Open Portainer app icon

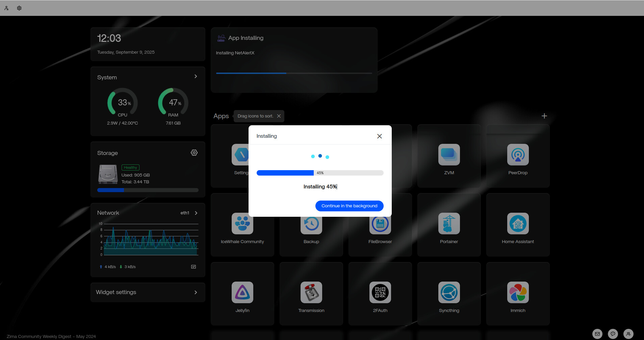tap(449, 224)
